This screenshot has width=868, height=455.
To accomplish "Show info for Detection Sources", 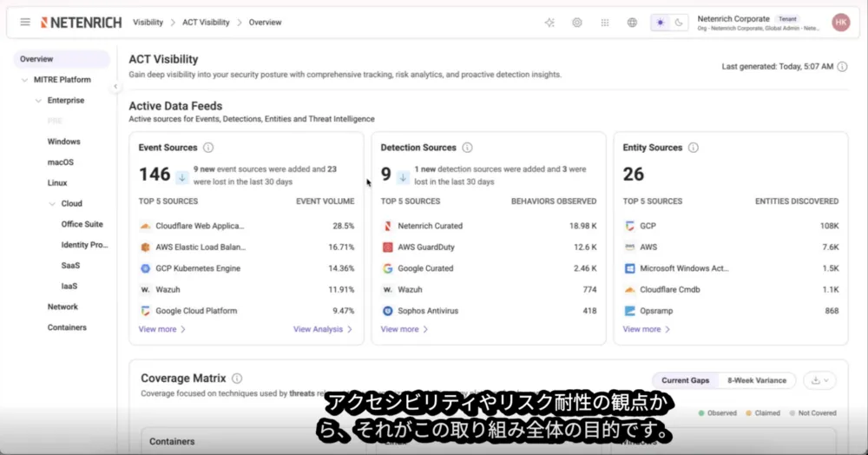I will [467, 148].
